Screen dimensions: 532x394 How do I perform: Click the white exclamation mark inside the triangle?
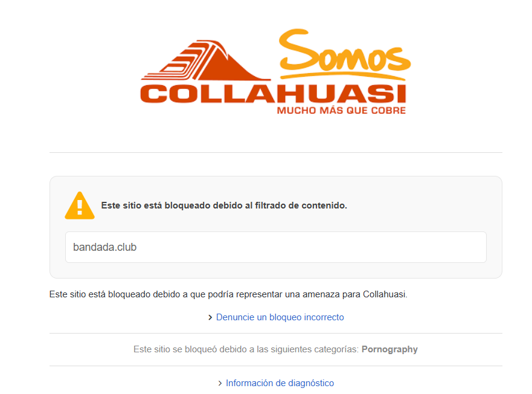80,207
